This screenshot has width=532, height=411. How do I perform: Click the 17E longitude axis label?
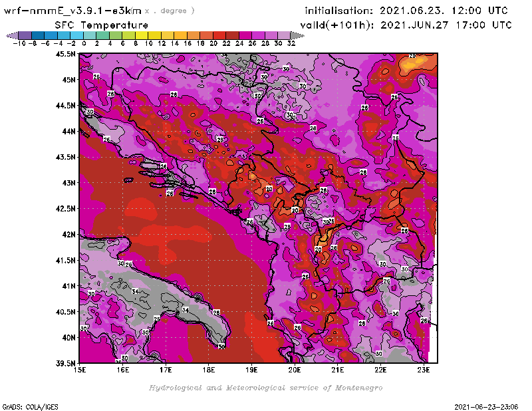[x=166, y=370]
